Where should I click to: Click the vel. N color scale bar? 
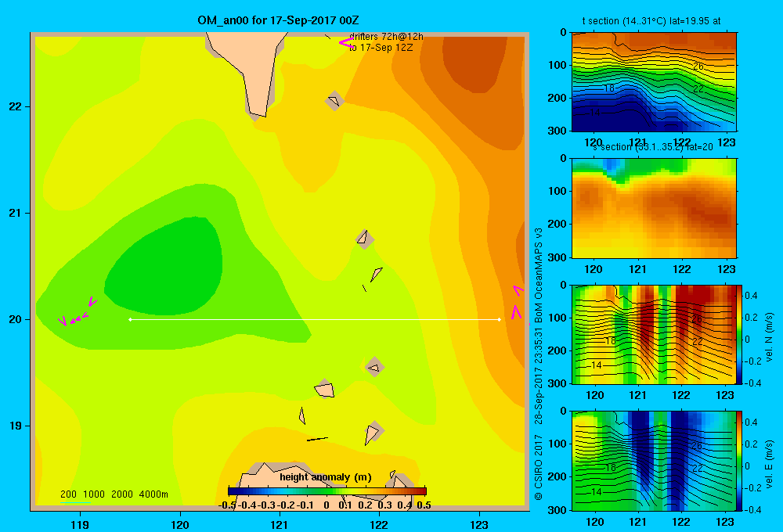[x=740, y=334]
